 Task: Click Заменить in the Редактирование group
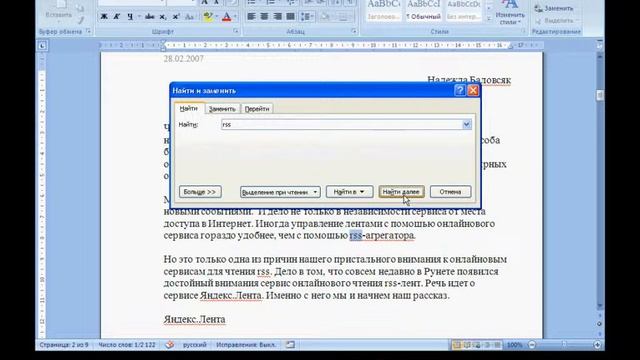click(554, 8)
